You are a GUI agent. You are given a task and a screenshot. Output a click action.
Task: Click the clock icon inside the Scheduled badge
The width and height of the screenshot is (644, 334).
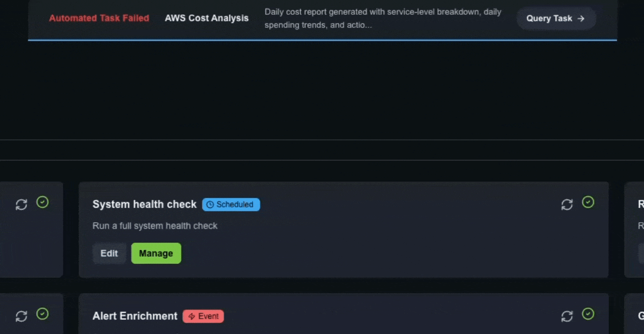(x=210, y=204)
